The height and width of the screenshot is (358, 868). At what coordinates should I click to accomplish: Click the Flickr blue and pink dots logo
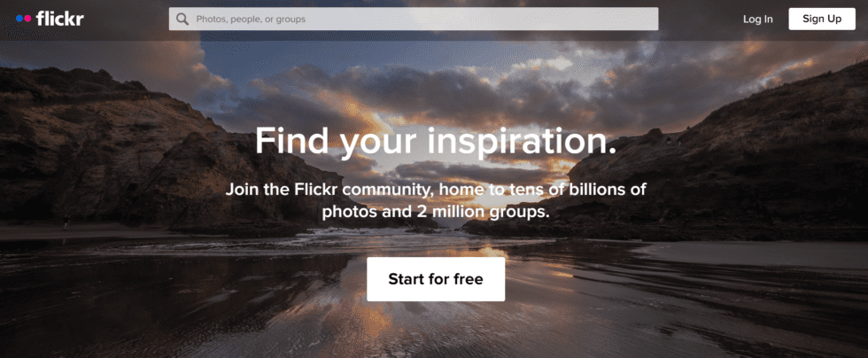pos(24,19)
